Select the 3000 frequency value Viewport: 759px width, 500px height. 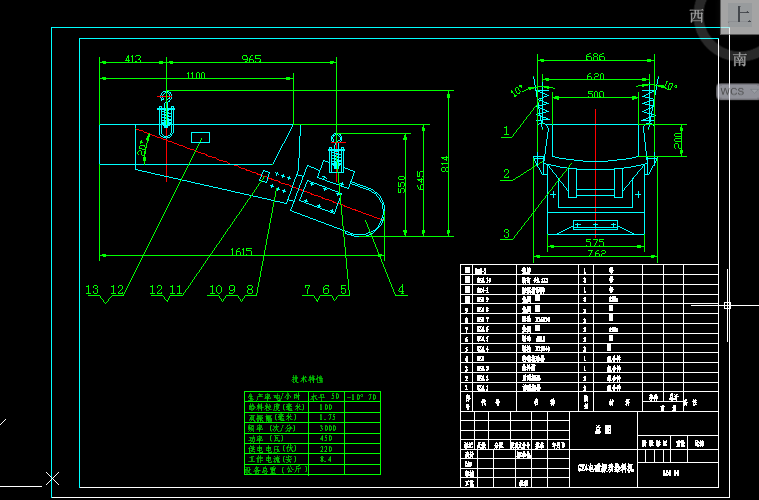click(326, 428)
